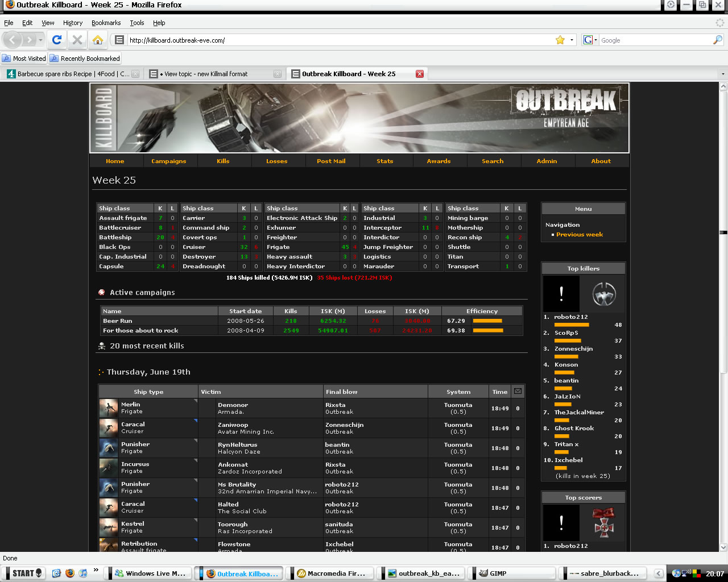Open Punisher icon for RynHelturus kill
This screenshot has height=582, width=728.
point(109,448)
